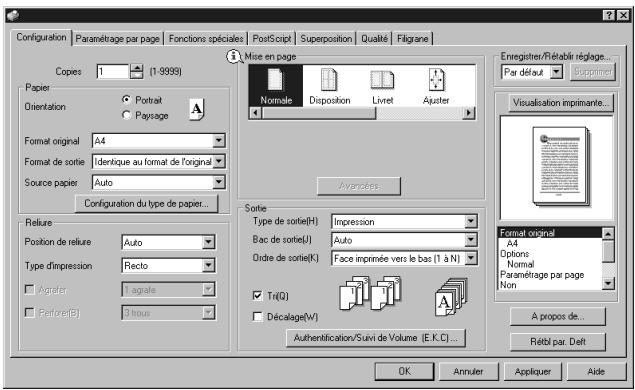Screen dimensions: 635x390
Task: Click the page preview thumbnail
Action: point(561,167)
